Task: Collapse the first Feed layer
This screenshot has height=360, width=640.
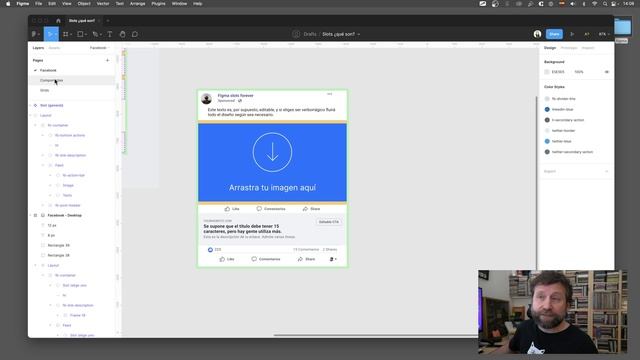Action: tap(43, 165)
